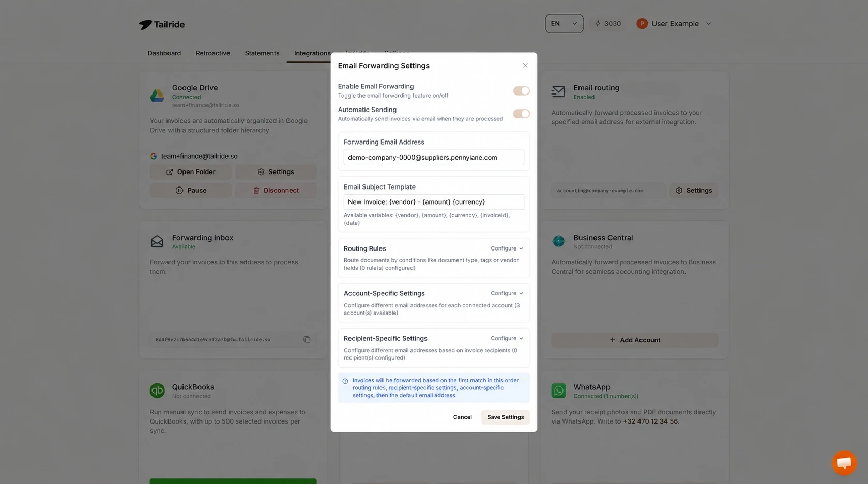
Task: Switch to the Integrations tab
Action: (312, 53)
